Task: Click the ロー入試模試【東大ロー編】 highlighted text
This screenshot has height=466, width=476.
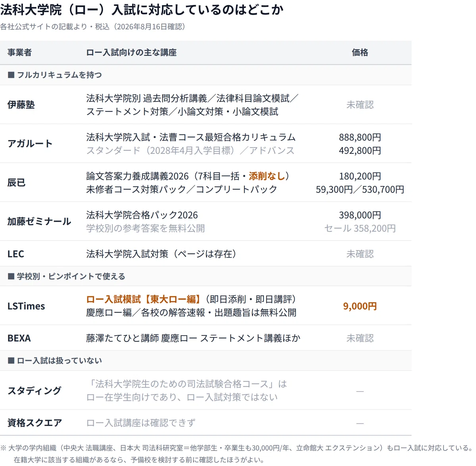Action: tap(144, 299)
